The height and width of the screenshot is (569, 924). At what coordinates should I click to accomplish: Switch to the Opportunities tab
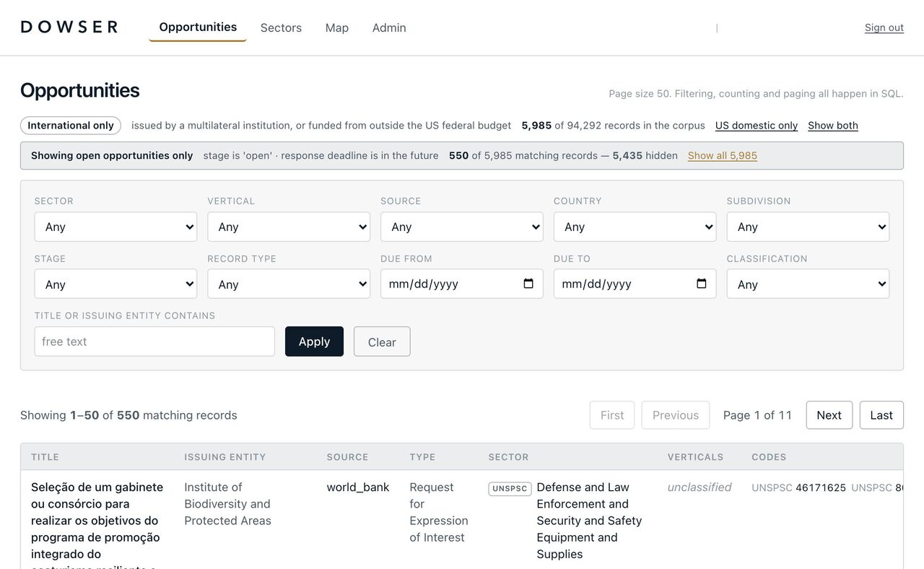198,27
